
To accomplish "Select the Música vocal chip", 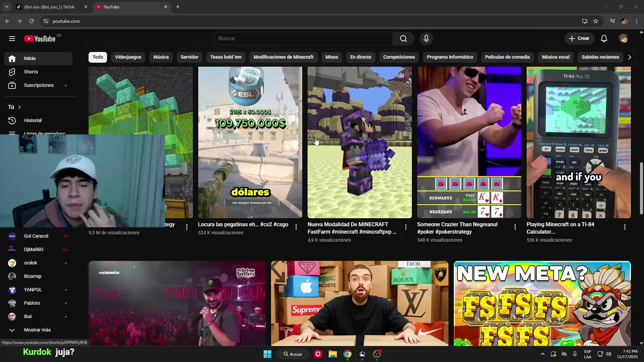I will click(x=555, y=57).
